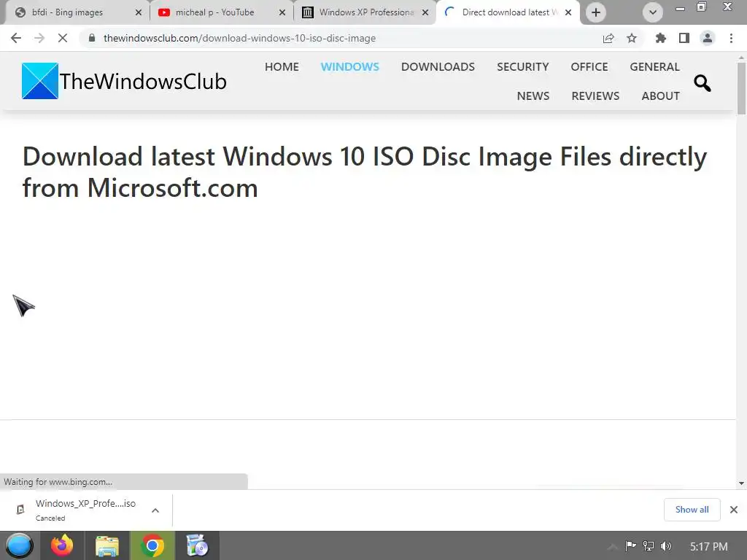Stop page loading with the X button
The image size is (747, 560).
(63, 38)
